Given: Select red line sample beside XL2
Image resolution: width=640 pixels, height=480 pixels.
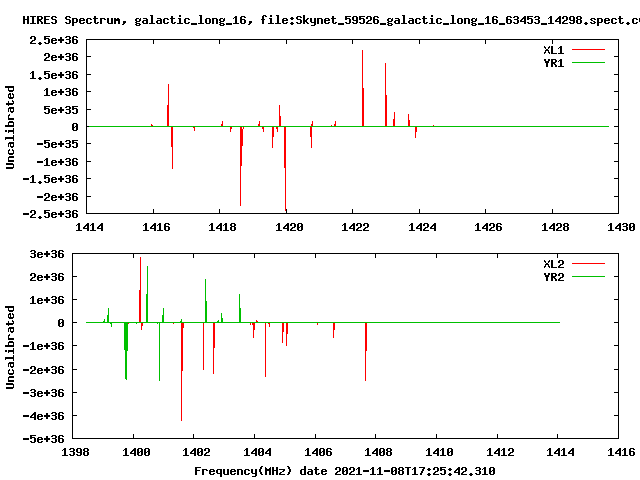Looking at the screenshot, I should coord(588,264).
